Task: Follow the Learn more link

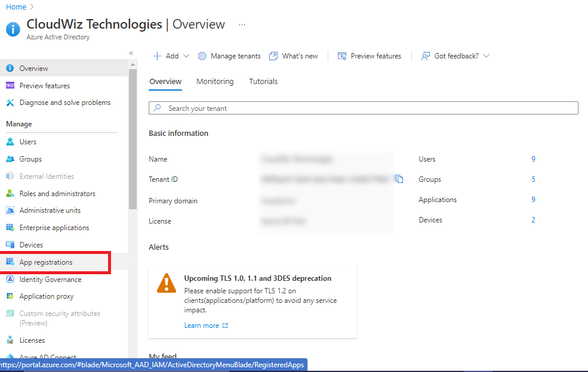Action: [x=202, y=325]
